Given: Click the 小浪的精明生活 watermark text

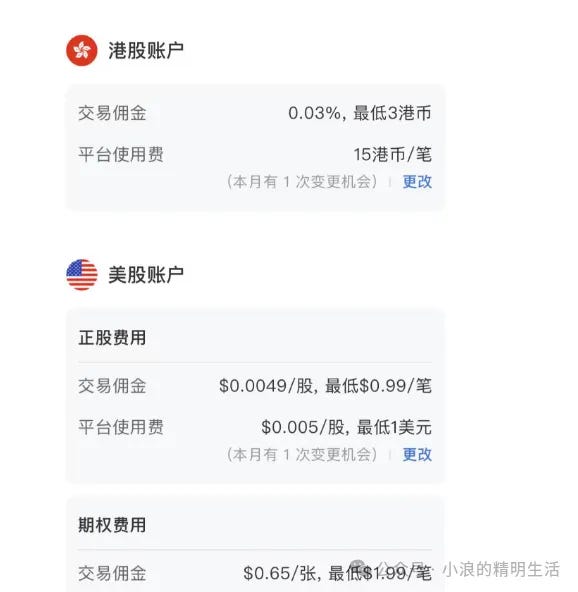Looking at the screenshot, I should tap(501, 569).
